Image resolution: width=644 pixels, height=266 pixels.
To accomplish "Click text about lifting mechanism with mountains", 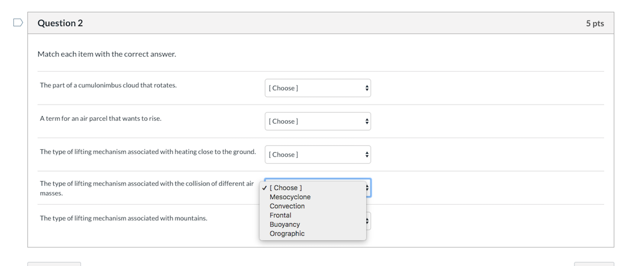I will 123,218.
